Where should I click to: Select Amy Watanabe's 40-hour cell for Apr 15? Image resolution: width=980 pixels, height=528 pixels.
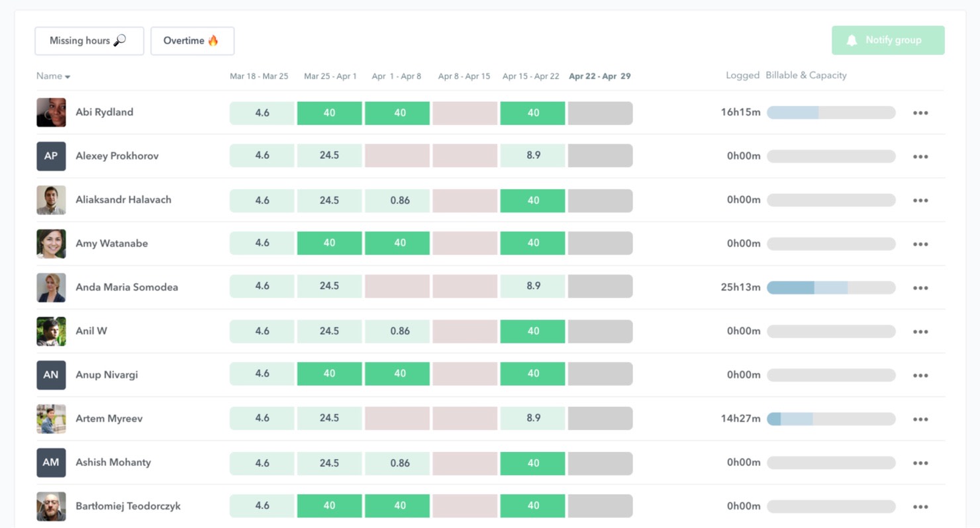(x=532, y=243)
